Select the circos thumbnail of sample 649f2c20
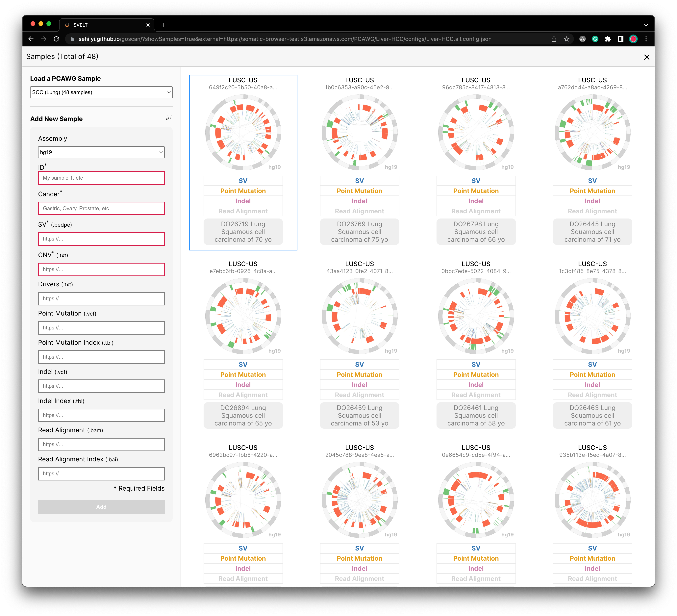 (x=243, y=133)
